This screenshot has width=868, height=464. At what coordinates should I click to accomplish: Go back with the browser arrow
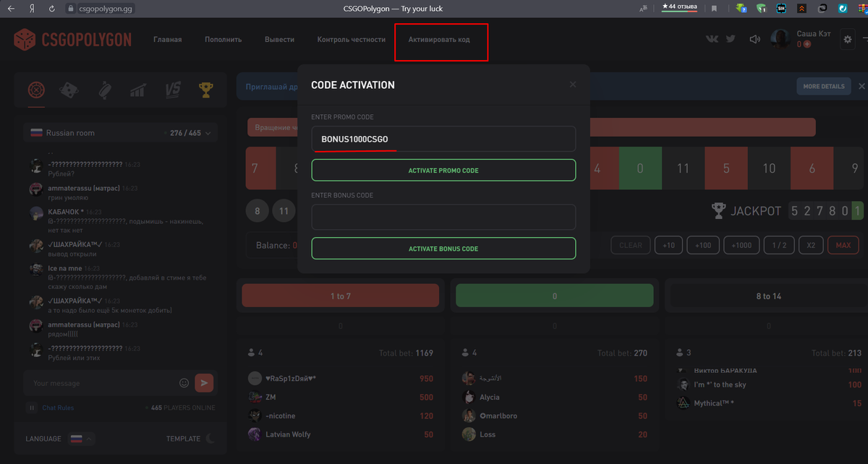point(11,9)
